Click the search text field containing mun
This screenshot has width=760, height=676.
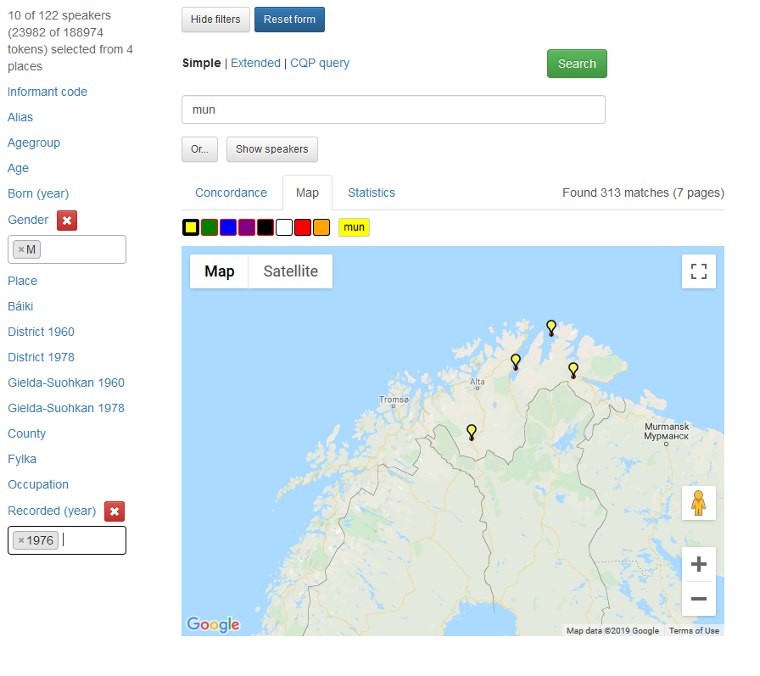tap(393, 110)
